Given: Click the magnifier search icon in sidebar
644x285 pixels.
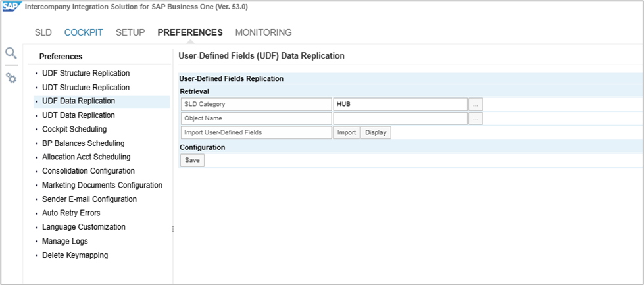Looking at the screenshot, I should click(x=11, y=53).
